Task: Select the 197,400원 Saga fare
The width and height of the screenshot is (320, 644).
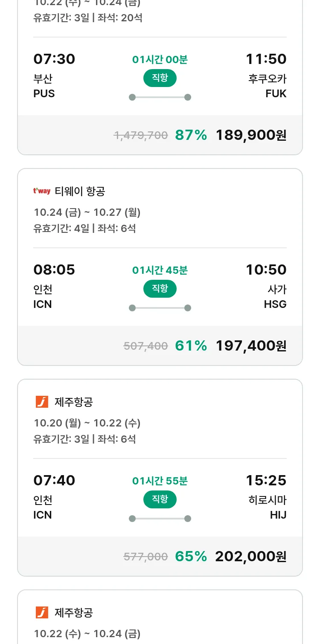Action: pos(251,346)
